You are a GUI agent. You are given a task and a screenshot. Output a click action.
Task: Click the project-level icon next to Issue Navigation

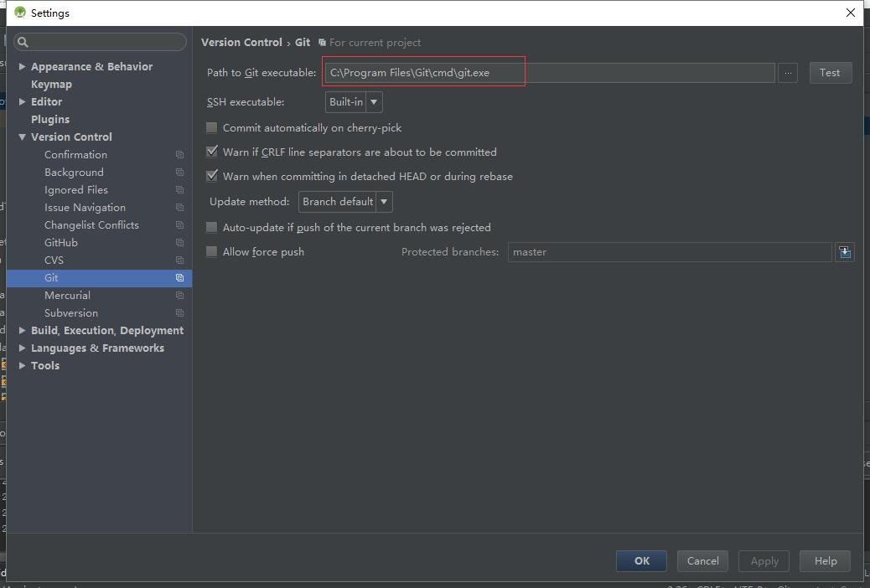(x=179, y=208)
